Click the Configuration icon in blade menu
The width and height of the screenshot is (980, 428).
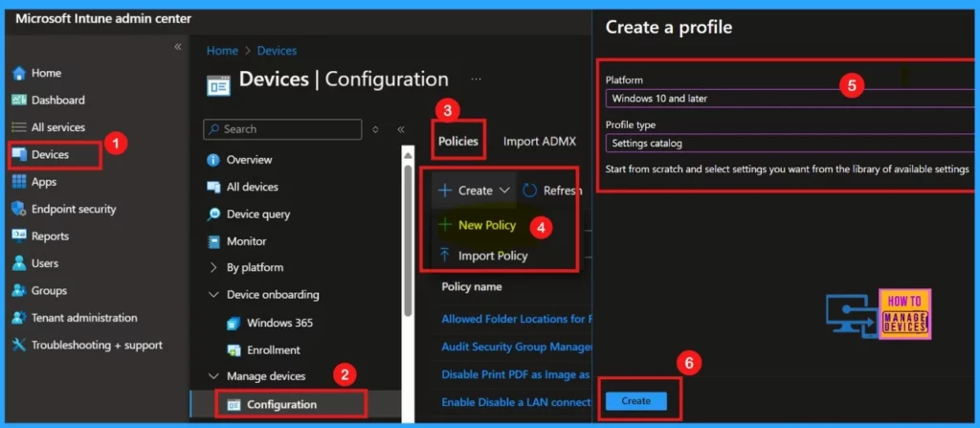[x=234, y=405]
